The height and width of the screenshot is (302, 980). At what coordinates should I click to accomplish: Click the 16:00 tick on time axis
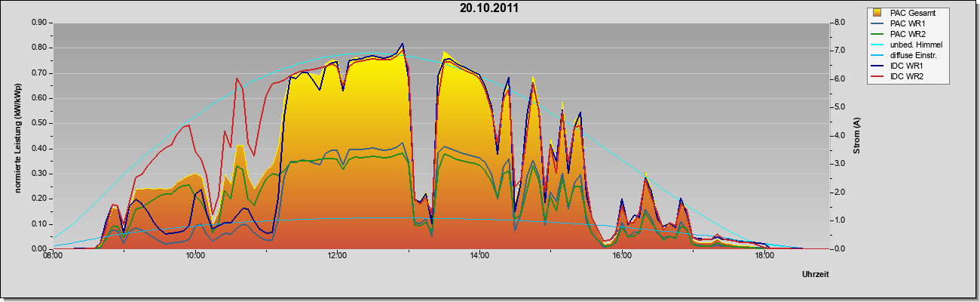622,256
